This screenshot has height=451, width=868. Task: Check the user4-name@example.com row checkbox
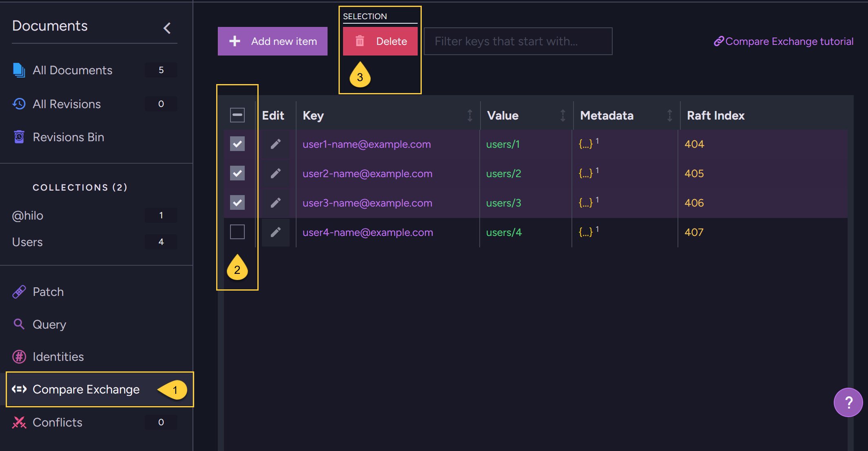(x=237, y=232)
